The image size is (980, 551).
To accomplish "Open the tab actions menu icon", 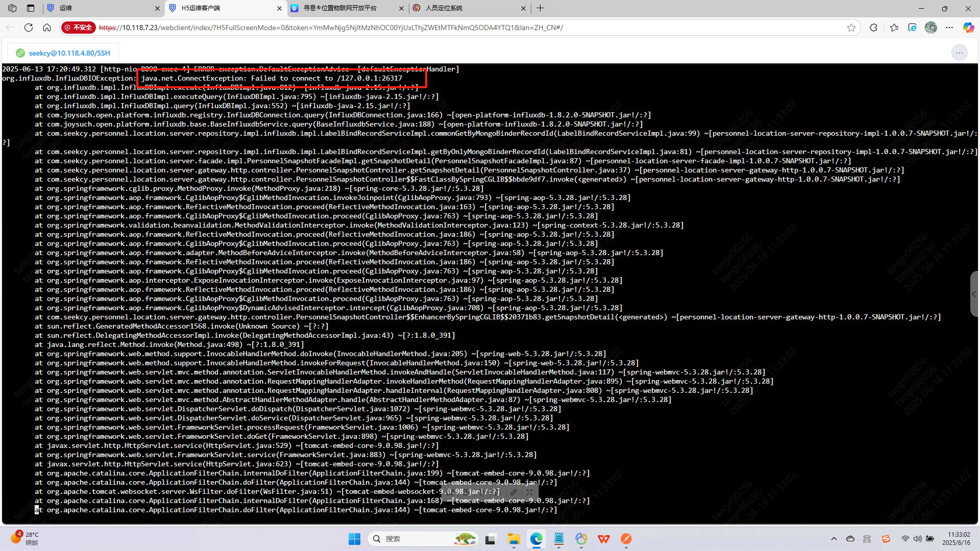I will 31,8.
